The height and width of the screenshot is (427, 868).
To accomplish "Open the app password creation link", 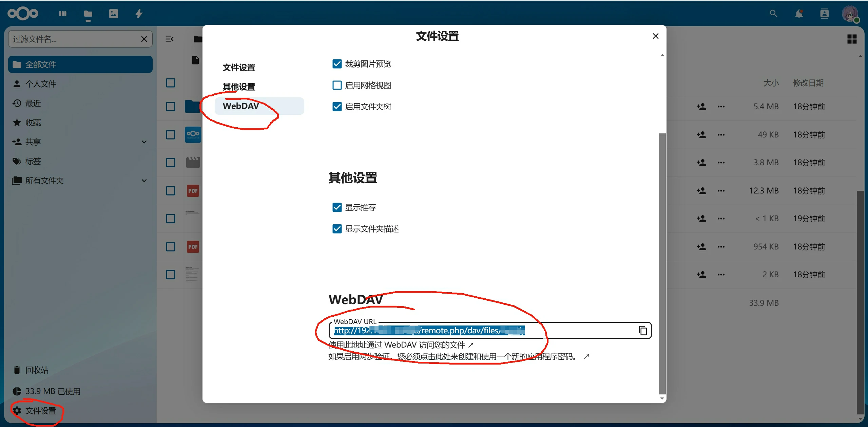I will coord(459,356).
